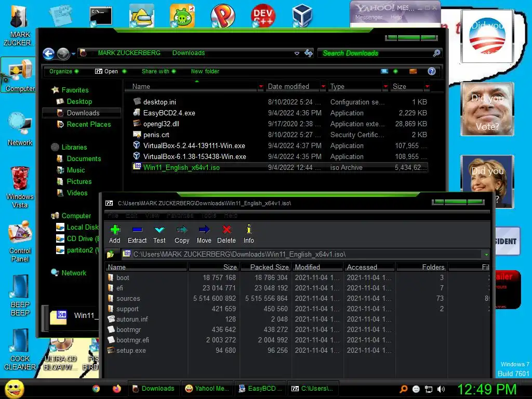Image resolution: width=532 pixels, height=399 pixels.
Task: Switch to Downloads taskbar button
Action: (153, 389)
